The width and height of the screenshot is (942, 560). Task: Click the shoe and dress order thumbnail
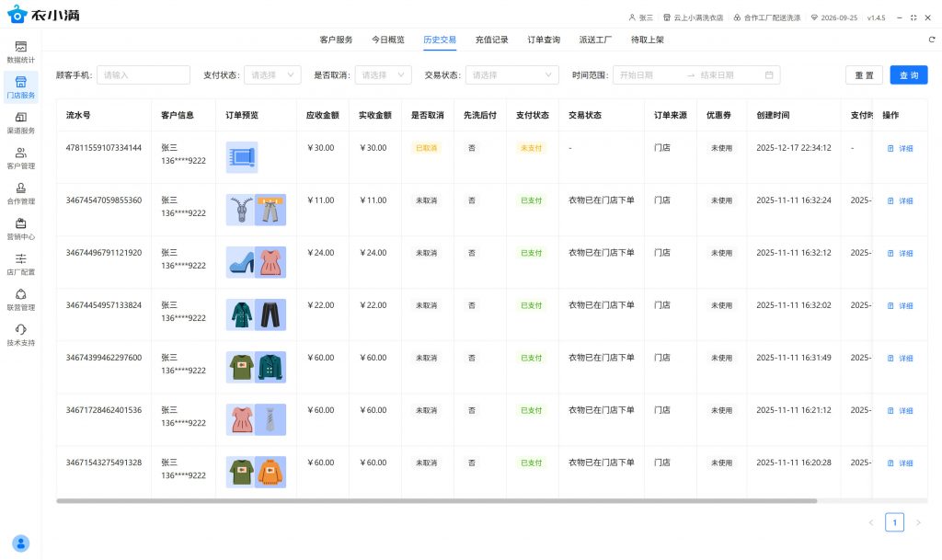[256, 262]
